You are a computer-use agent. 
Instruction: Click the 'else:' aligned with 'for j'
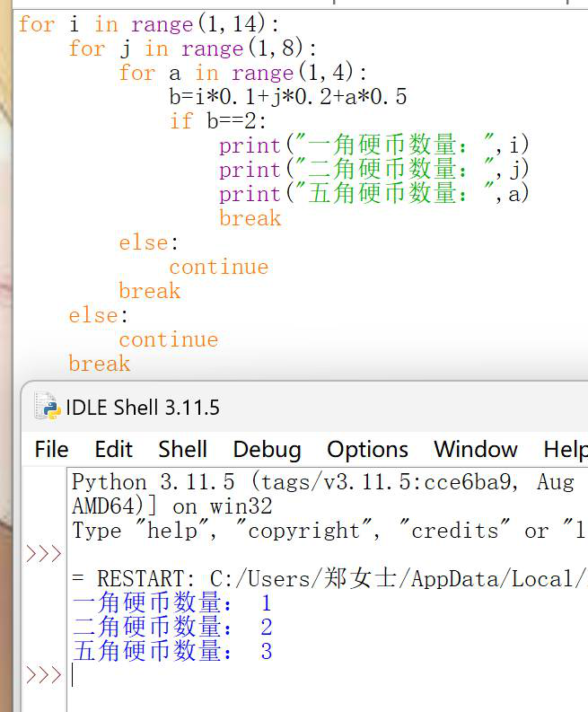click(x=99, y=315)
